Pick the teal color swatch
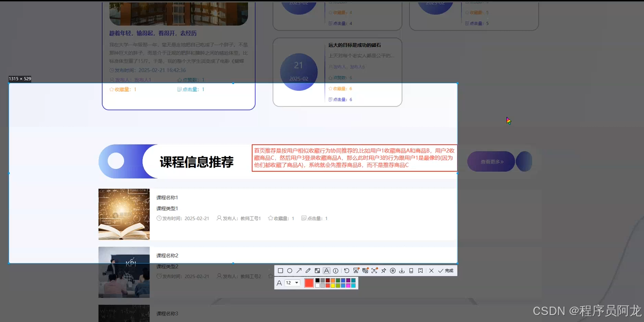The width and height of the screenshot is (644, 322). pos(353,280)
